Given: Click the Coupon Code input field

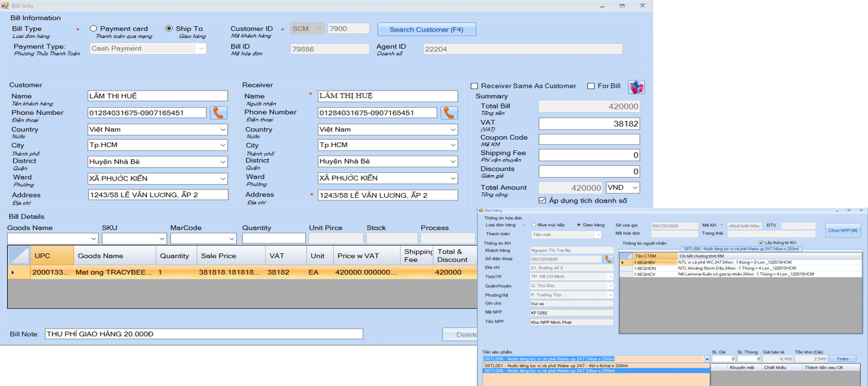Looking at the screenshot, I should 589,140.
